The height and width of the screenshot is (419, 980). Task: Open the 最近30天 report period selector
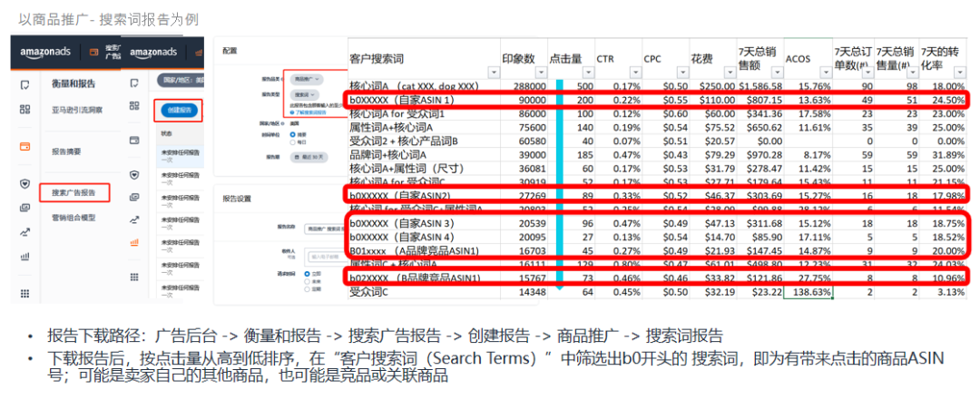click(x=309, y=158)
